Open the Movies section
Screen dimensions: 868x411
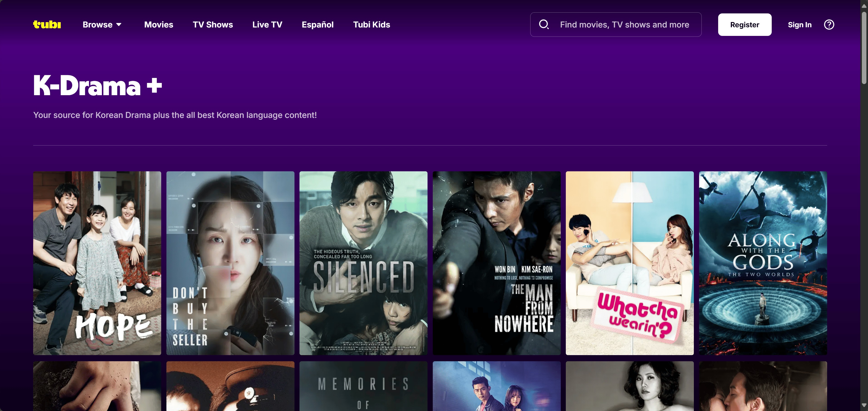point(159,25)
